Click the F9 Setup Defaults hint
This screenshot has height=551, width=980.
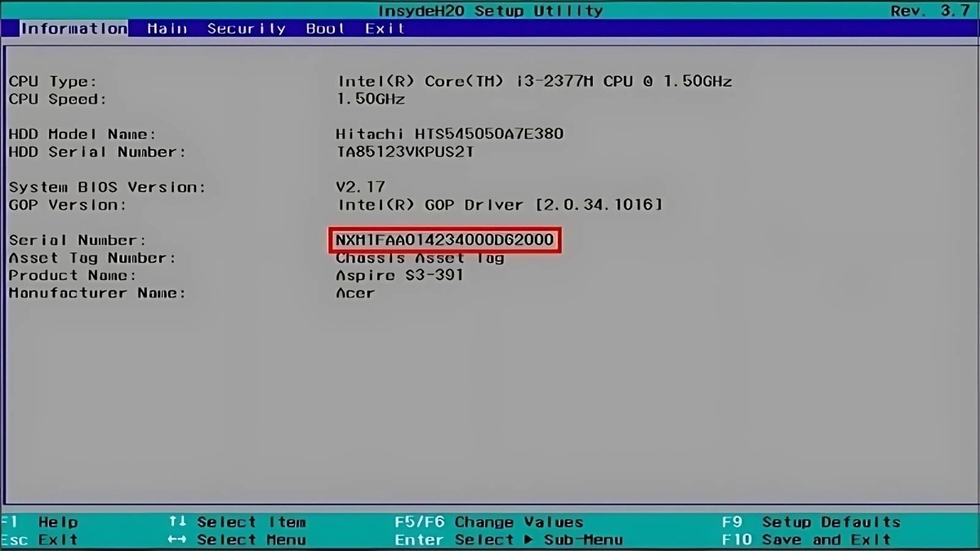point(812,522)
